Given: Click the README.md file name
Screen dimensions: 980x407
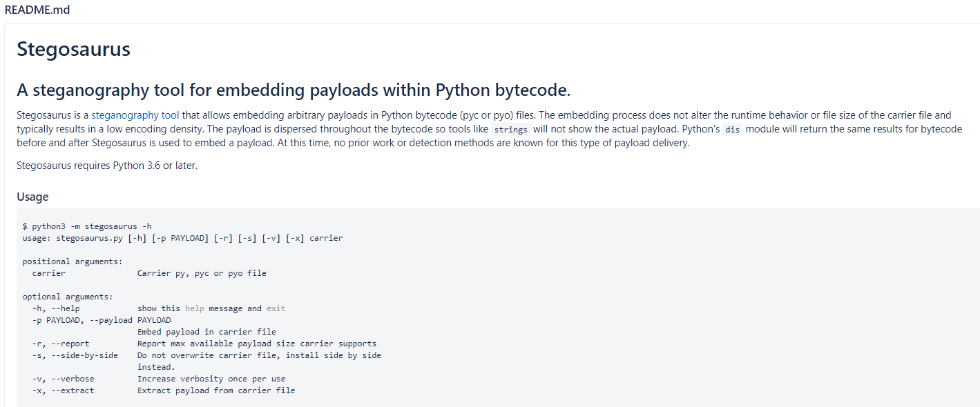Looking at the screenshot, I should tap(37, 10).
